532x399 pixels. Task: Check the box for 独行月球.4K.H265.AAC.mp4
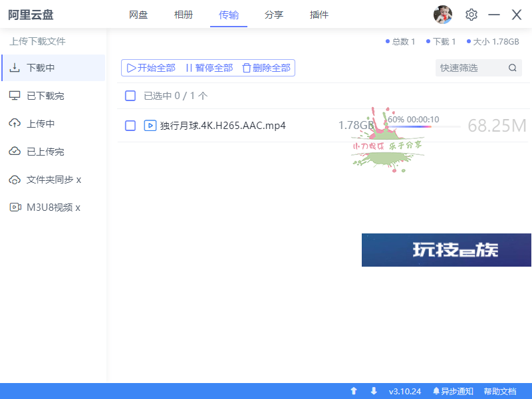[x=130, y=126]
